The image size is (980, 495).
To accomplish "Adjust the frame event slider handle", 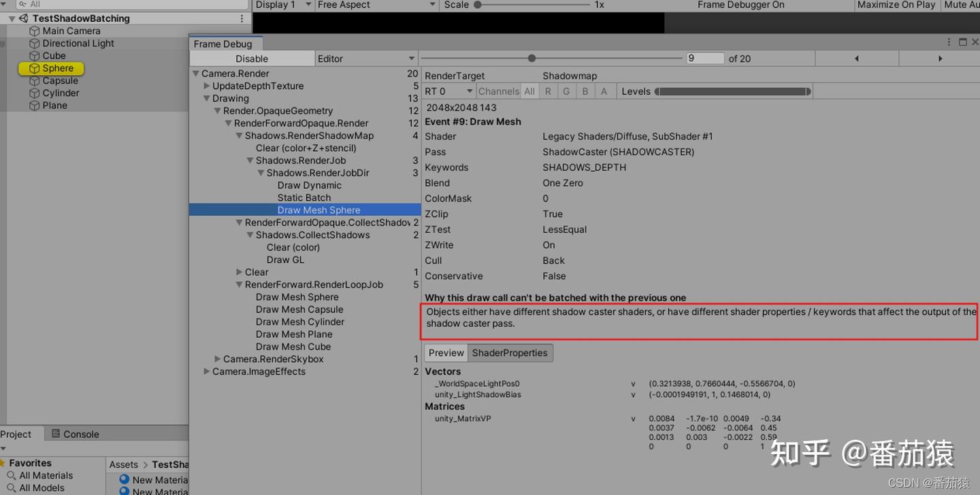I will pyautogui.click(x=532, y=59).
